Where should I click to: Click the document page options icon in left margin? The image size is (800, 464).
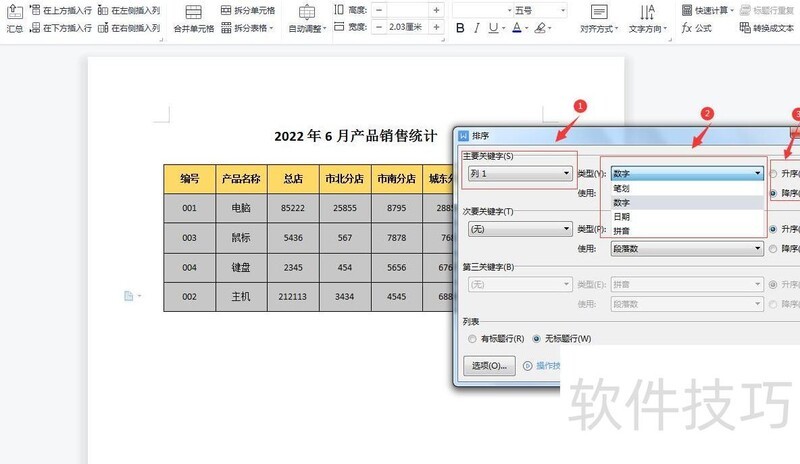tap(129, 296)
